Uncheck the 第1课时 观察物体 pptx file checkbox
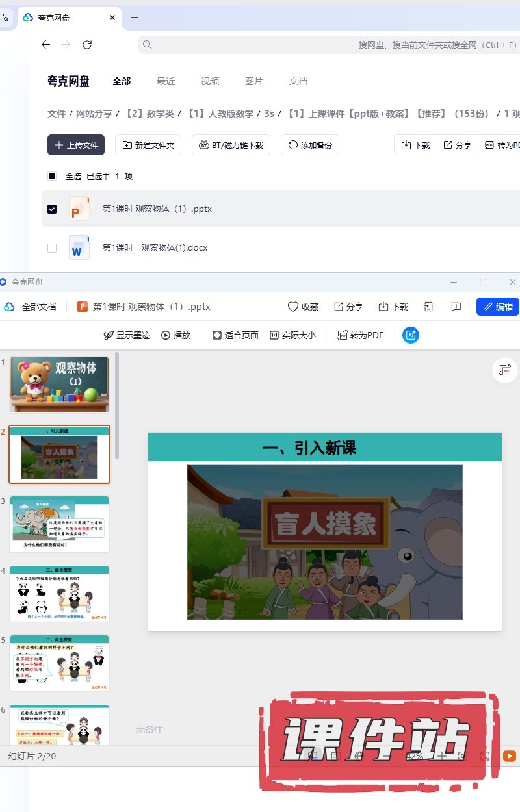This screenshot has height=812, width=520. [x=52, y=209]
